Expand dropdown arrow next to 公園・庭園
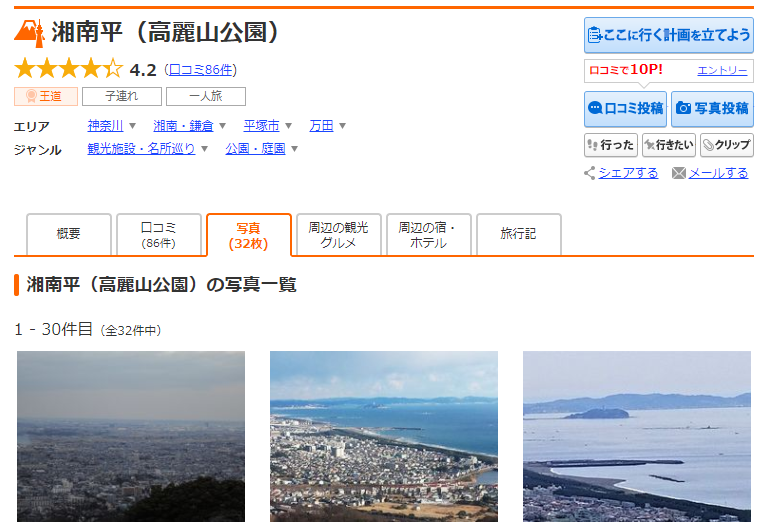 (294, 149)
